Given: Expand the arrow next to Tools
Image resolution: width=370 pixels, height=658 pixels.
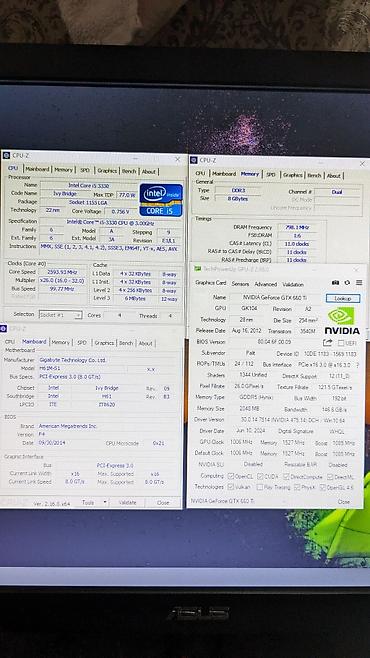Looking at the screenshot, I should (x=105, y=502).
